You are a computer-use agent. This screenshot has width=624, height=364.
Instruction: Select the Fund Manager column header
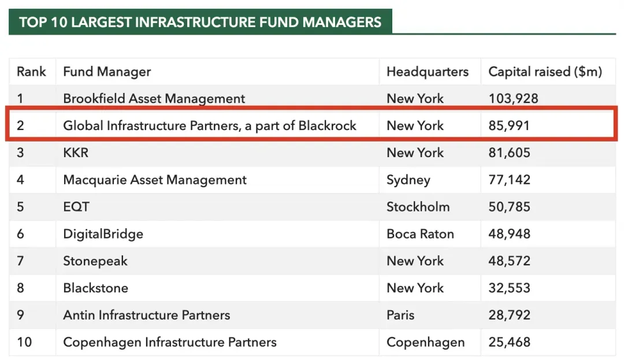click(x=107, y=72)
